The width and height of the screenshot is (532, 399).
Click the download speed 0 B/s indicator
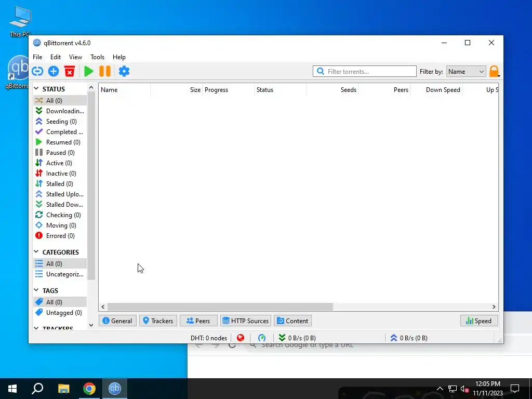[x=297, y=338]
